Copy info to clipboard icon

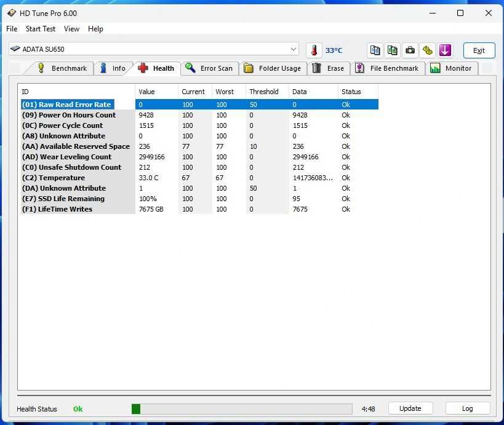(x=375, y=50)
